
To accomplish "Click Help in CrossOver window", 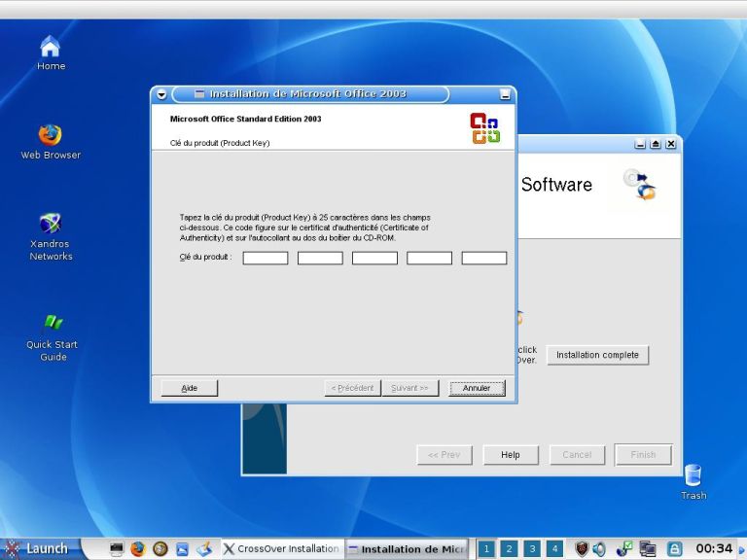I will tap(511, 455).
